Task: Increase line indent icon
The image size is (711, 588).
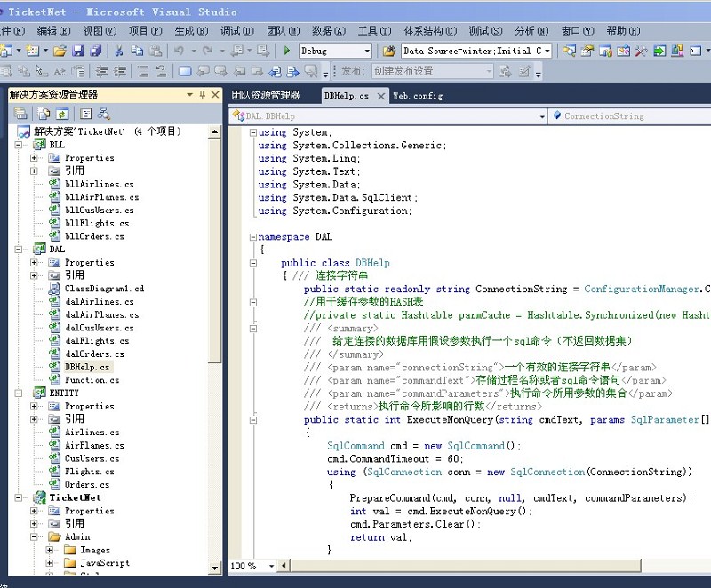Action: coord(120,71)
